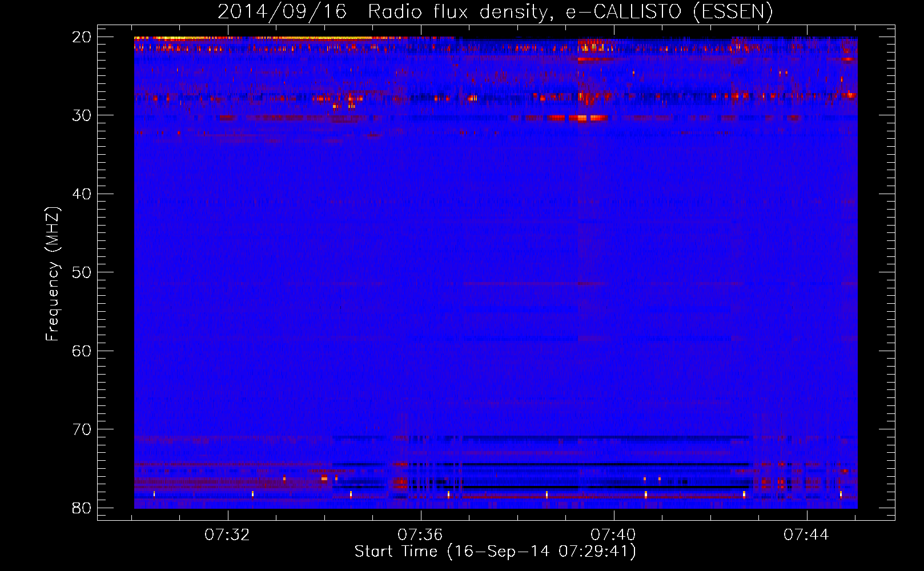Click the 50 frequency tick label
This screenshot has height=571, width=924.
click(82, 272)
